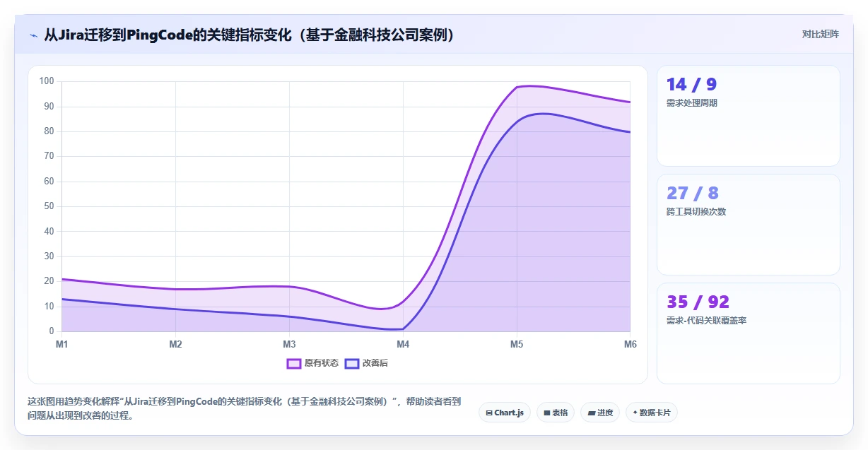
Task: Click the 50 y-axis value
Action: pos(49,206)
